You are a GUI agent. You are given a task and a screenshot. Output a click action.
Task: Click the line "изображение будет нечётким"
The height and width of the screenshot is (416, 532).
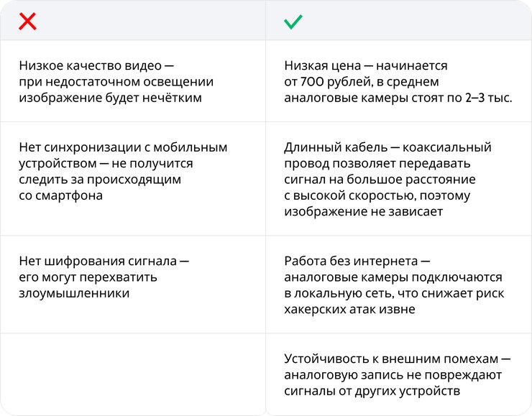111,98
